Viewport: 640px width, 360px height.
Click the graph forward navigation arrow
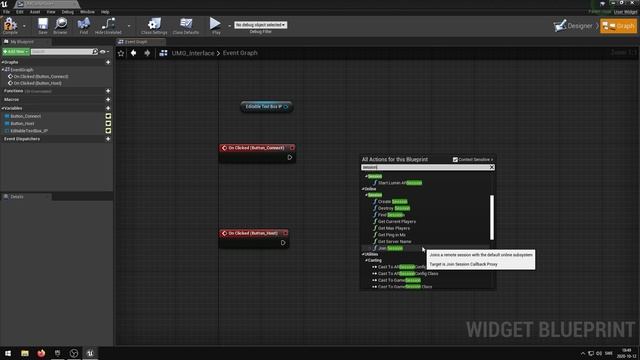point(147,53)
